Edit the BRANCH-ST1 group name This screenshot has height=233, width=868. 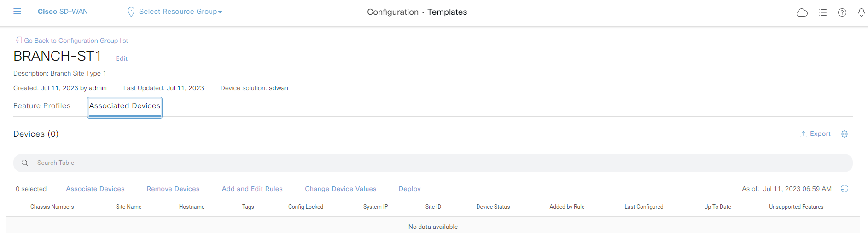coord(122,58)
